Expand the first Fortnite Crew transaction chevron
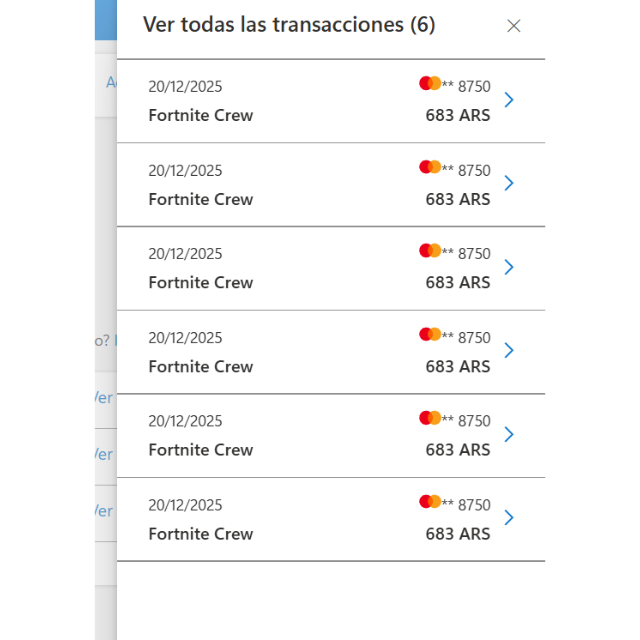The width and height of the screenshot is (640, 640). 509,100
